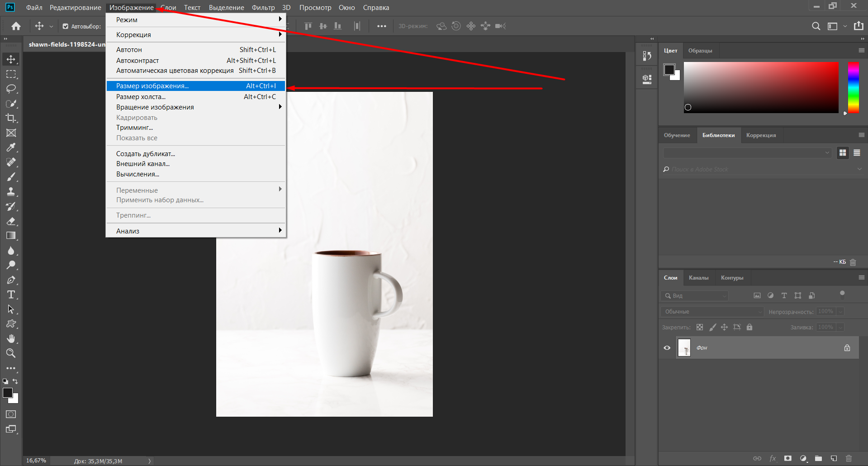The image size is (868, 466).
Task: Delete layer with trash icon in Layers panel
Action: click(849, 458)
